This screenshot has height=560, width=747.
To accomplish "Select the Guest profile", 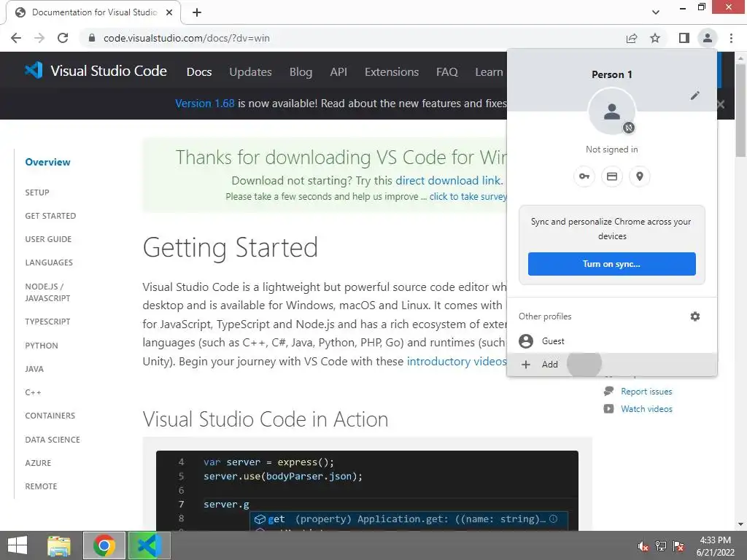I will tap(612, 341).
